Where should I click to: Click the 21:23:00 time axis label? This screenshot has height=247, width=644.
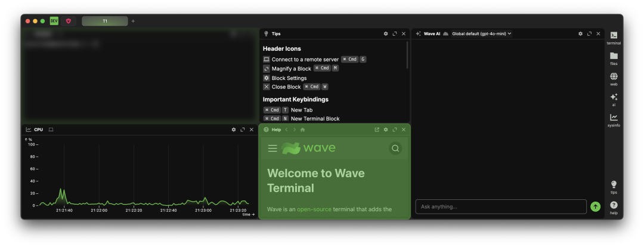click(203, 210)
